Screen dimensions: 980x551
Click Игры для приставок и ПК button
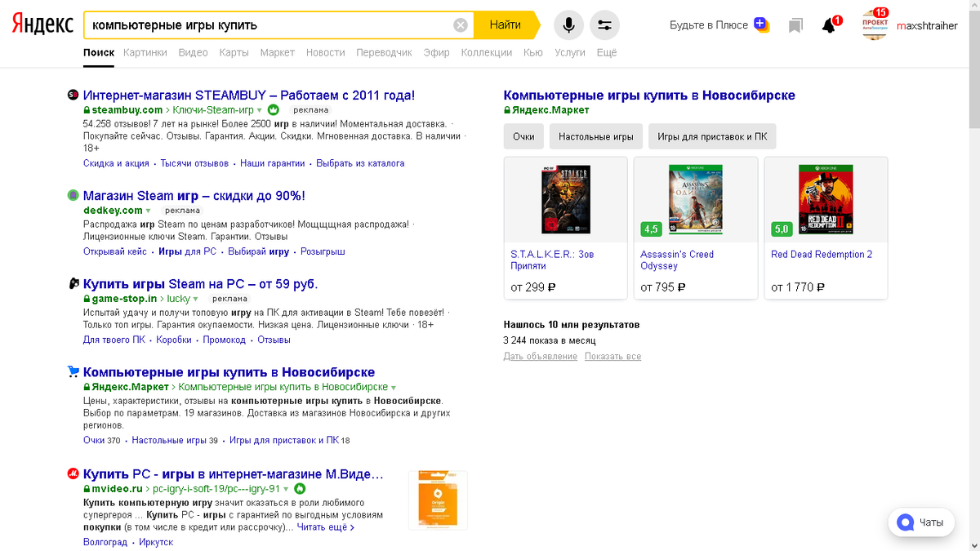[x=713, y=136]
